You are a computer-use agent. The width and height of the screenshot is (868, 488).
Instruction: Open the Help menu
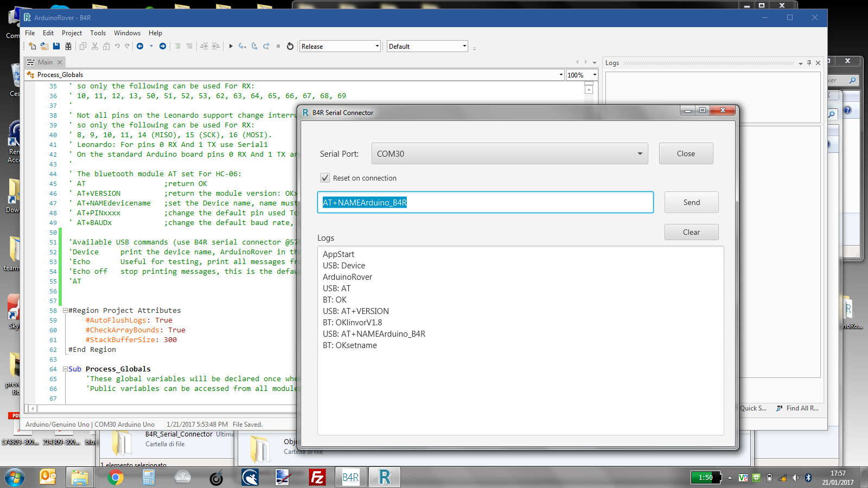pyautogui.click(x=155, y=33)
